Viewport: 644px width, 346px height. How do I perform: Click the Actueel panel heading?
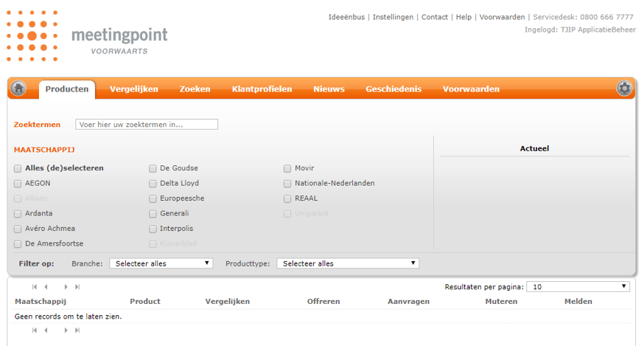pos(534,148)
